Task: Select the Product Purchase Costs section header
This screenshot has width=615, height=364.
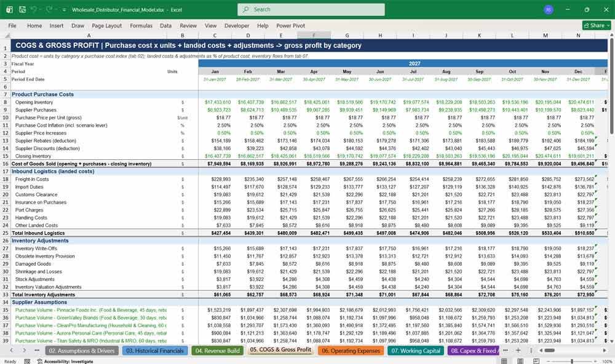Action: (42, 95)
